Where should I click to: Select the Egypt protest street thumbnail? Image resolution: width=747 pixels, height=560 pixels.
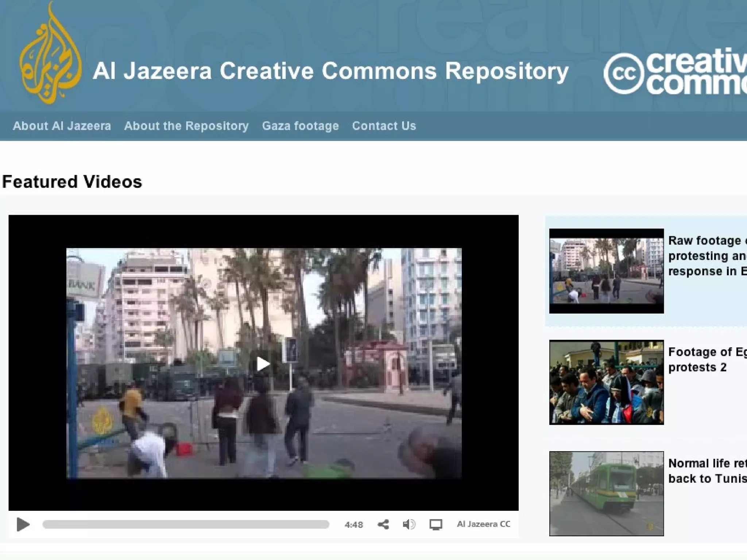point(606,271)
